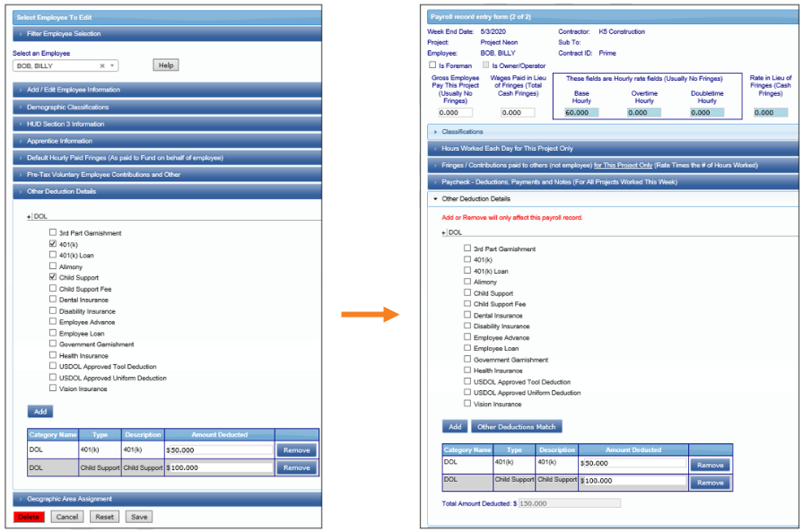Check 3rd Part Garnishment in employee panel
Screen dimensions: 803x532
[53, 232]
